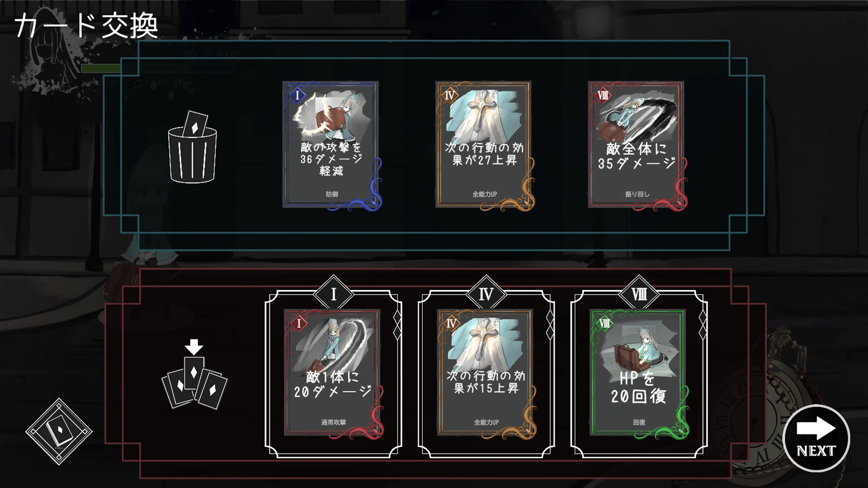Image resolution: width=868 pixels, height=488 pixels.
Task: Click the NEXT arrow button
Action: [816, 438]
